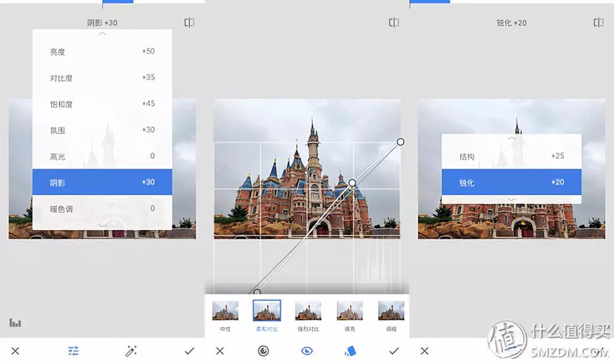Cancel curves edits with the X
This screenshot has height=364, width=614.
[x=220, y=351]
